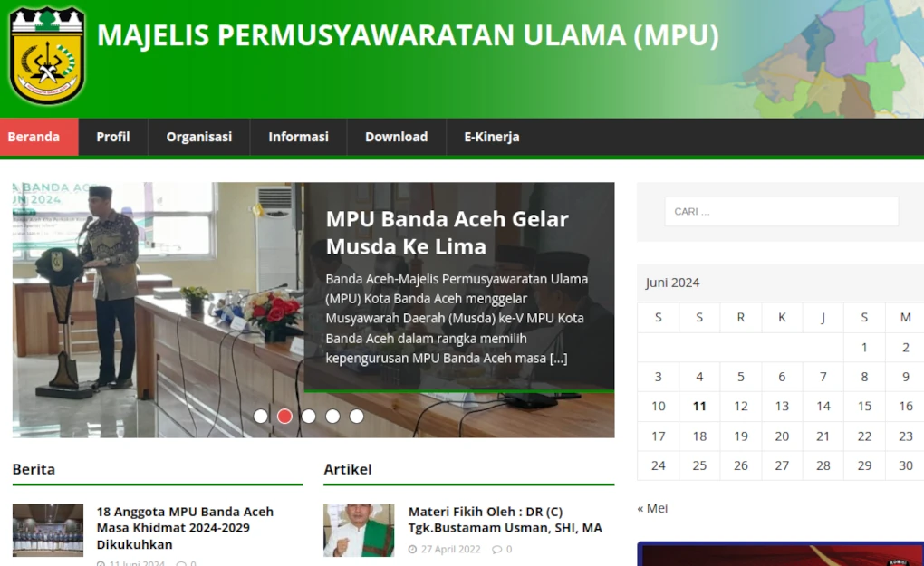Click the Banda Aceh crest logo
Viewport: 924px width, 566px height.
click(47, 56)
